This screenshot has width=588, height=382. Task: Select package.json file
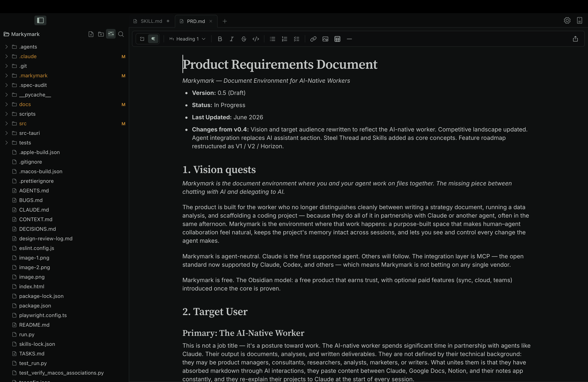pos(64,306)
